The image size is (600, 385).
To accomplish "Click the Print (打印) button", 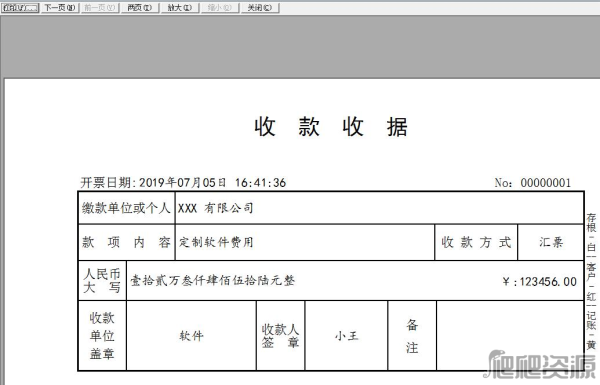I will click(x=20, y=8).
